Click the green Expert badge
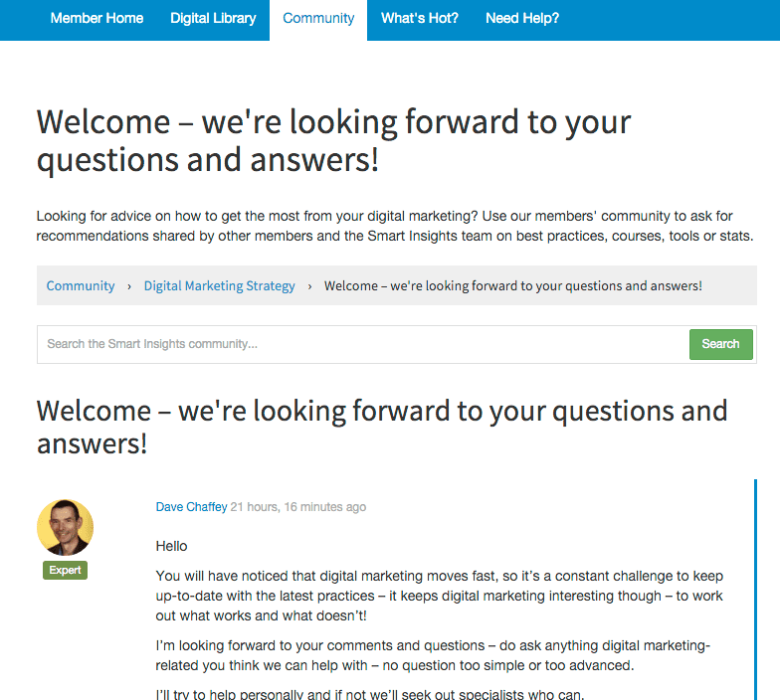This screenshot has width=780, height=700. (x=65, y=571)
